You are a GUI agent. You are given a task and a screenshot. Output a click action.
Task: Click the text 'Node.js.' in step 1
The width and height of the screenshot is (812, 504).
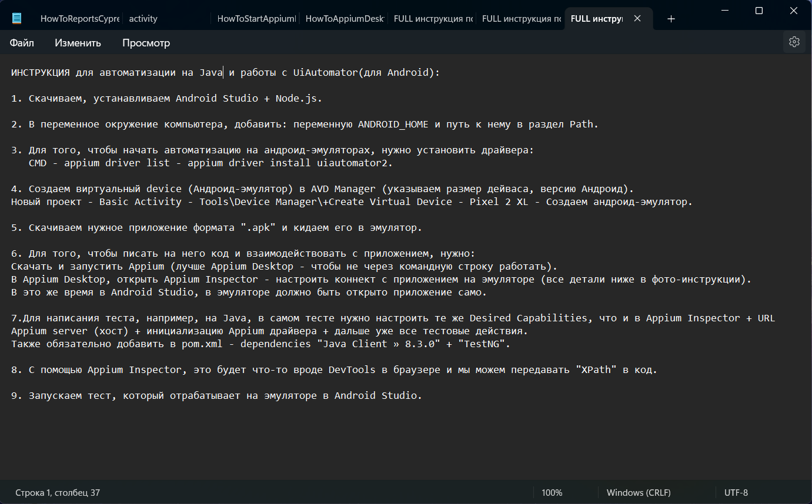299,99
